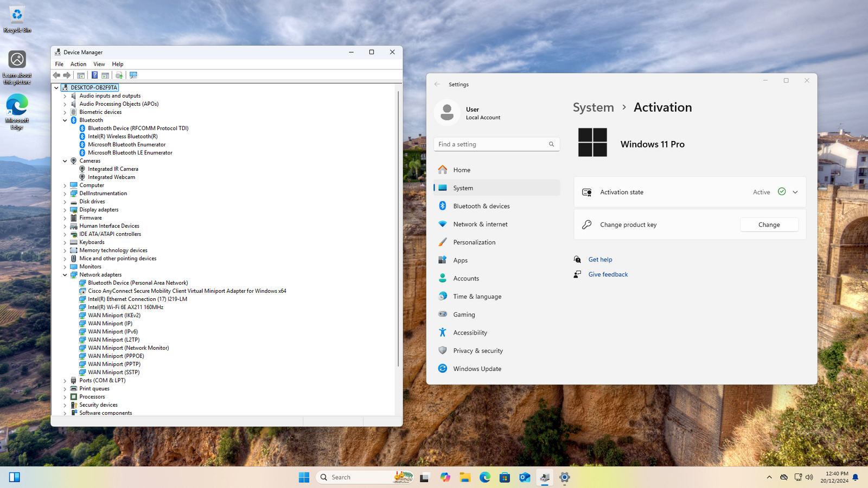This screenshot has height=488, width=868.
Task: Open Bluetooth & devices in Settings
Action: pyautogui.click(x=496, y=206)
